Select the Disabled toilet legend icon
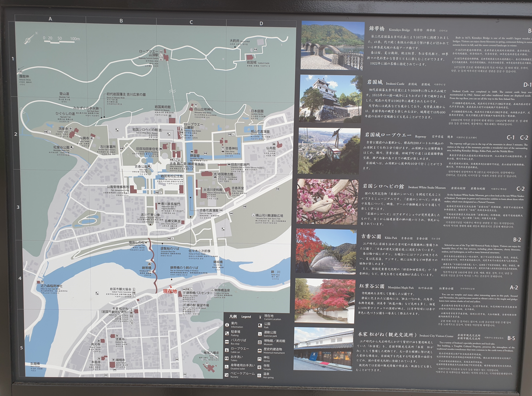This screenshot has height=396, width=532. (x=227, y=366)
